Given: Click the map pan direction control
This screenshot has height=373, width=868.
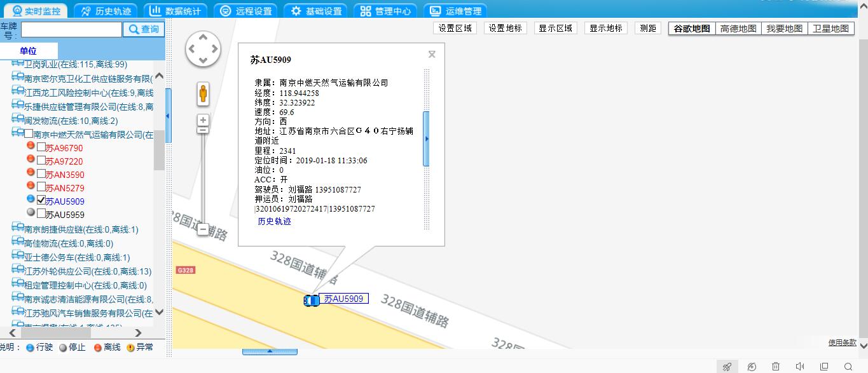Looking at the screenshot, I should [x=203, y=49].
